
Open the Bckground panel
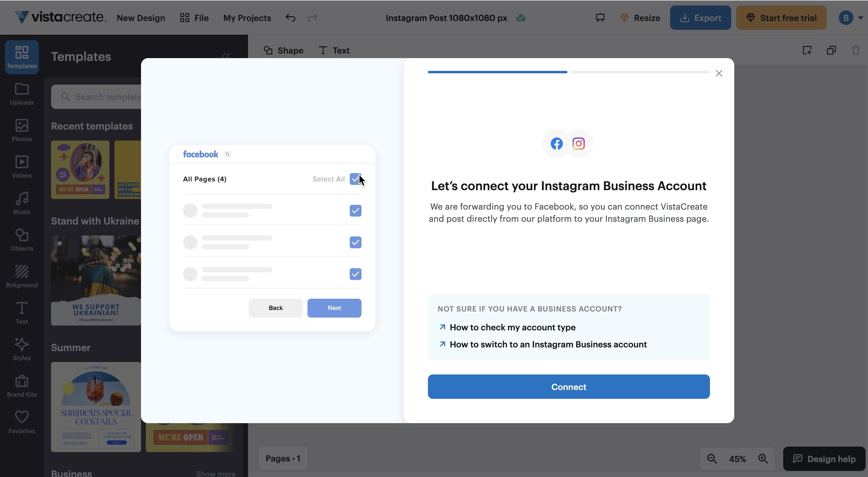click(x=22, y=276)
